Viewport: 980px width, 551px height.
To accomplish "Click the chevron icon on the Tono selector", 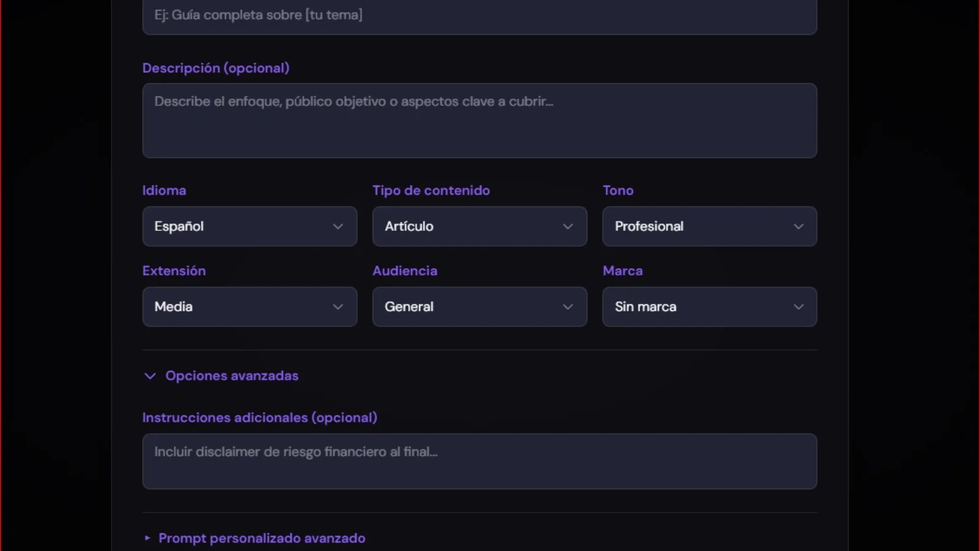I will click(x=799, y=227).
